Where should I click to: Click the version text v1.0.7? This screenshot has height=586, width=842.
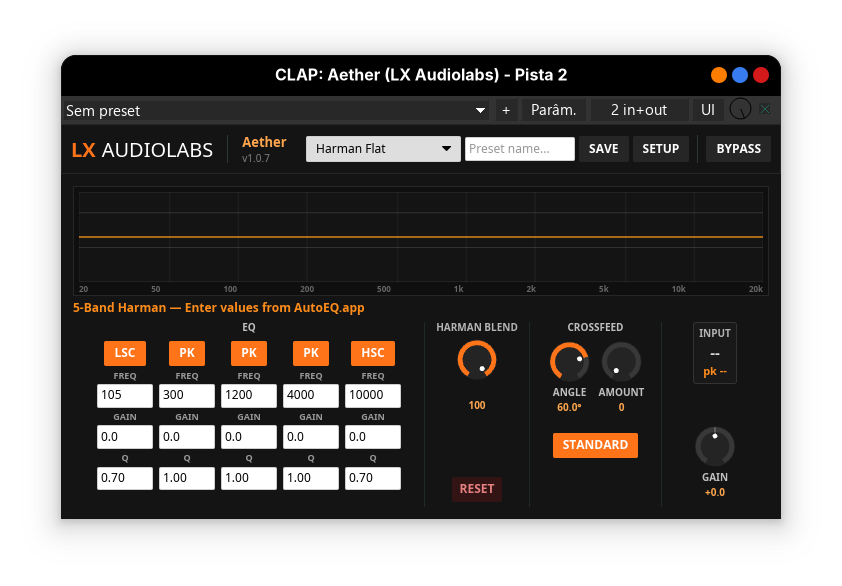tap(256, 158)
